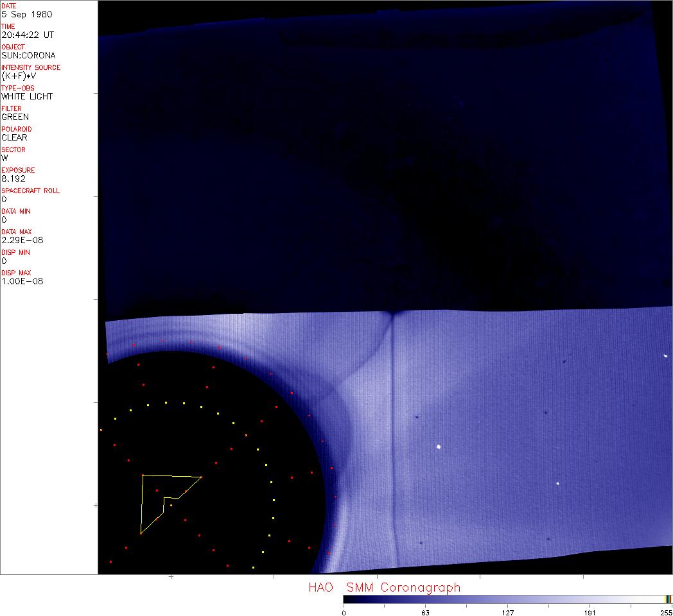The image size is (673, 616).
Task: Click the EXPOSURE value 8.192
Action: (13, 178)
